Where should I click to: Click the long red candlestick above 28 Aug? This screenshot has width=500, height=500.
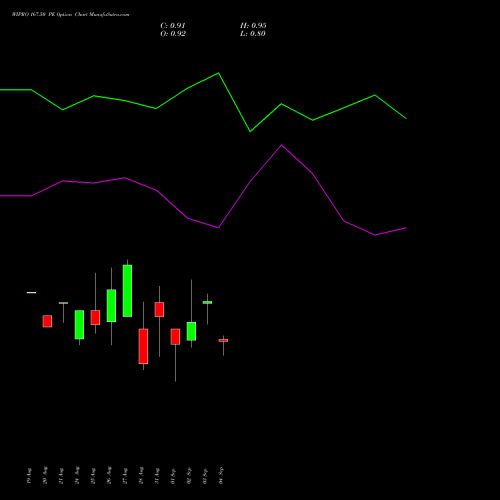coord(143,346)
